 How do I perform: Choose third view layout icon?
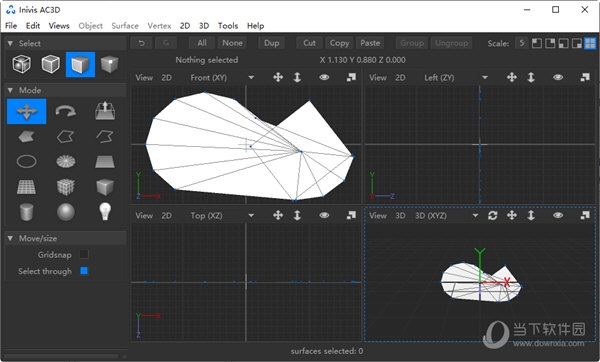point(563,43)
